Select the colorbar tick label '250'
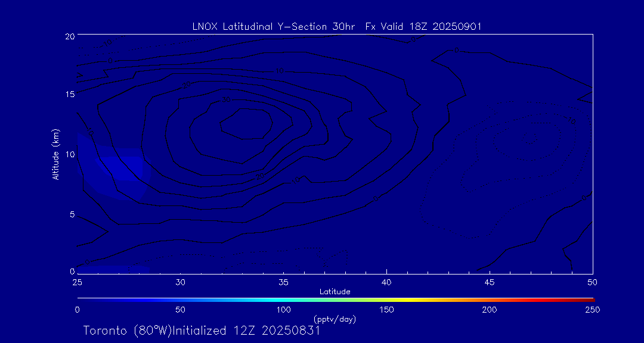 tap(592, 310)
